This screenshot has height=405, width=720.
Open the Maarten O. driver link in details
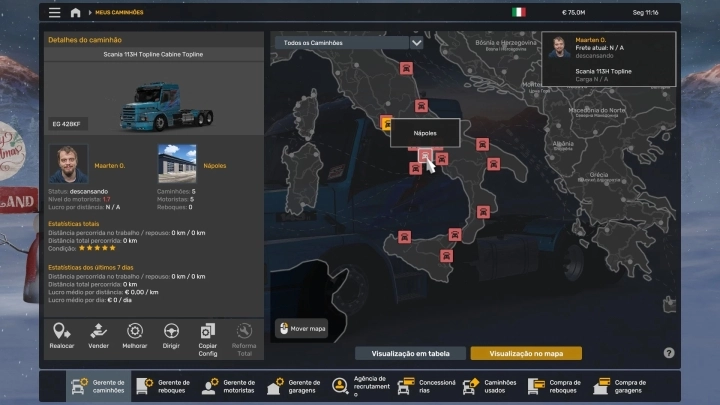[109, 166]
